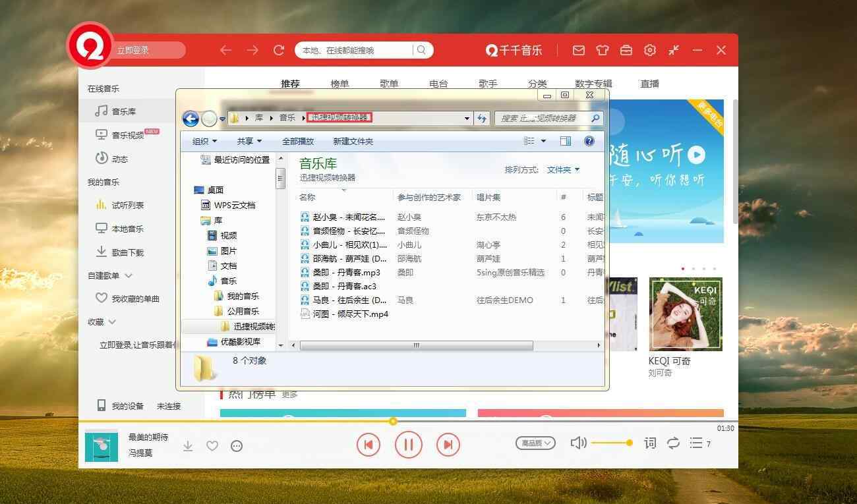Open the toolbox briefcase icon

(x=626, y=50)
